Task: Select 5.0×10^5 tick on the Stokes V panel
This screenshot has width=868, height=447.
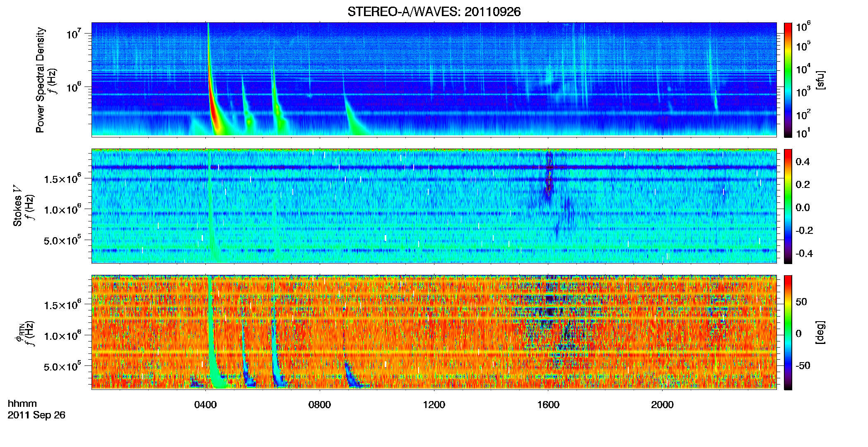Action: tap(63, 240)
